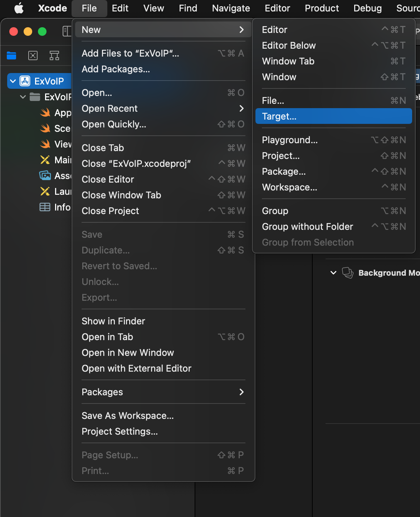Screen dimensions: 420x517
Task: Choose New Editor Below
Action: pos(334,45)
